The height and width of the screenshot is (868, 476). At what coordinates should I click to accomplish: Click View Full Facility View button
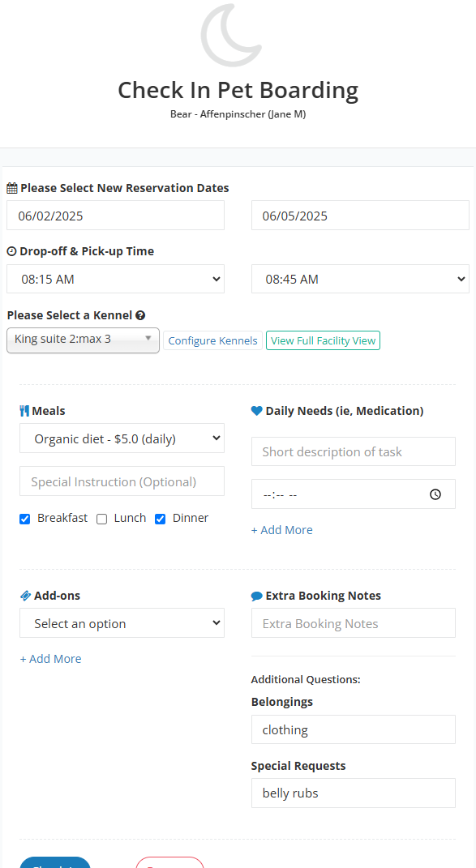point(323,341)
